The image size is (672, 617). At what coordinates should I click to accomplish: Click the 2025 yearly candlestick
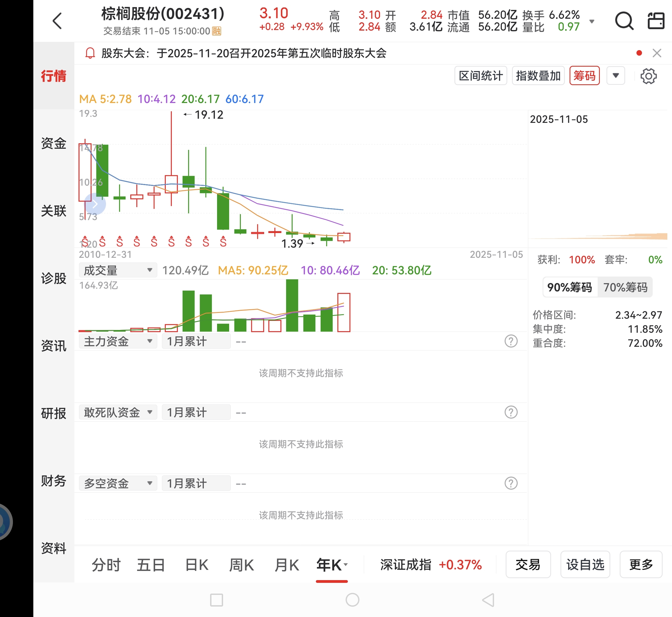tap(343, 237)
